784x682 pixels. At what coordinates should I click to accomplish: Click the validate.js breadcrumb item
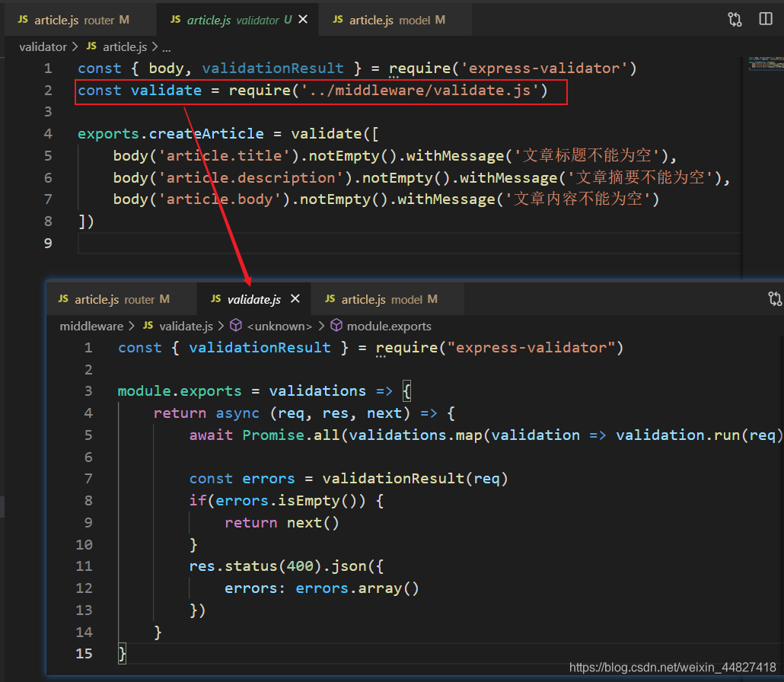(186, 327)
